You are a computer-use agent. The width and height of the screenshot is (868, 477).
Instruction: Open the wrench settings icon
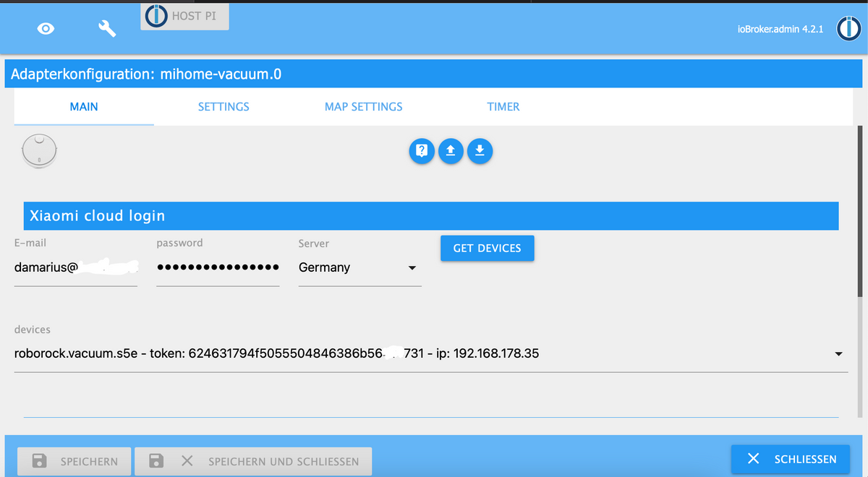point(106,28)
